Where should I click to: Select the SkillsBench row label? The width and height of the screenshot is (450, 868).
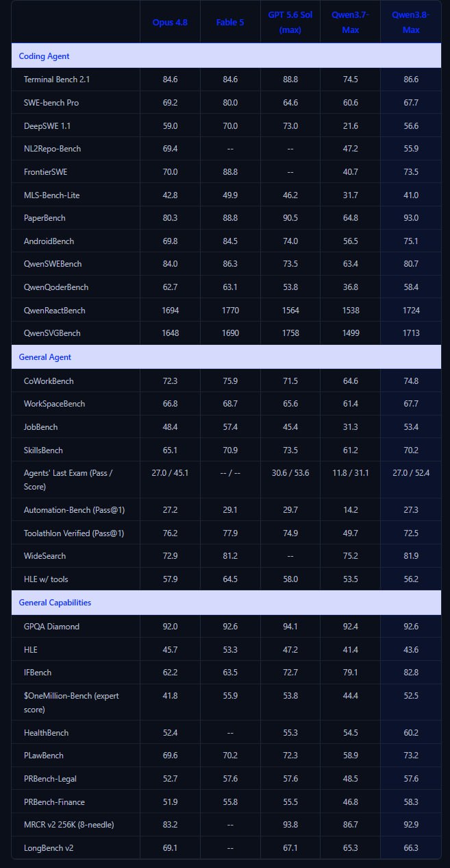(43, 450)
